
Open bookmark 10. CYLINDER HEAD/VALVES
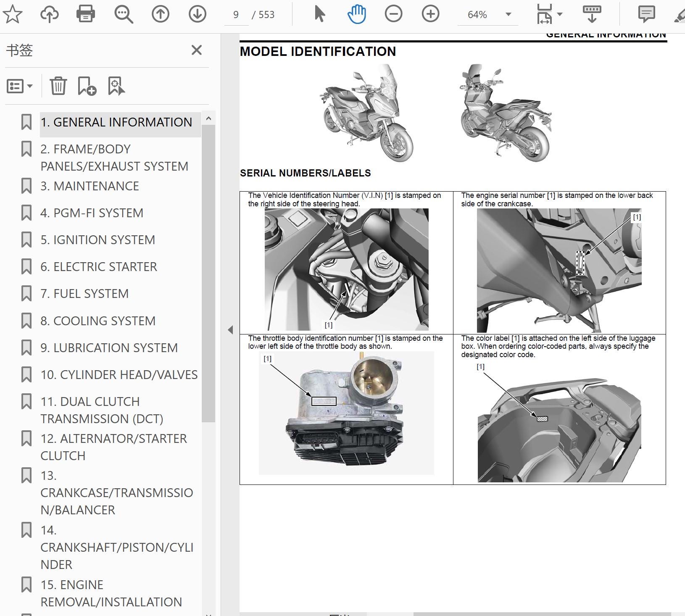click(x=119, y=375)
